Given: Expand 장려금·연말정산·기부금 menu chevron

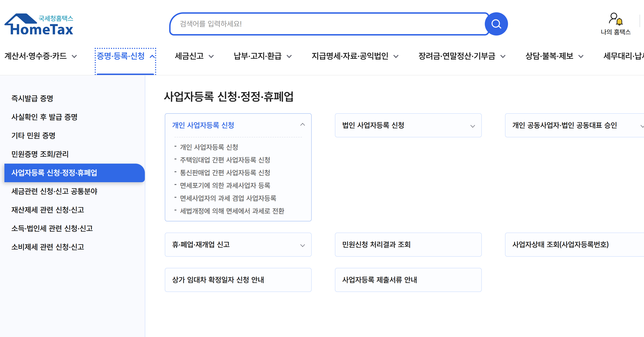Looking at the screenshot, I should [x=503, y=56].
